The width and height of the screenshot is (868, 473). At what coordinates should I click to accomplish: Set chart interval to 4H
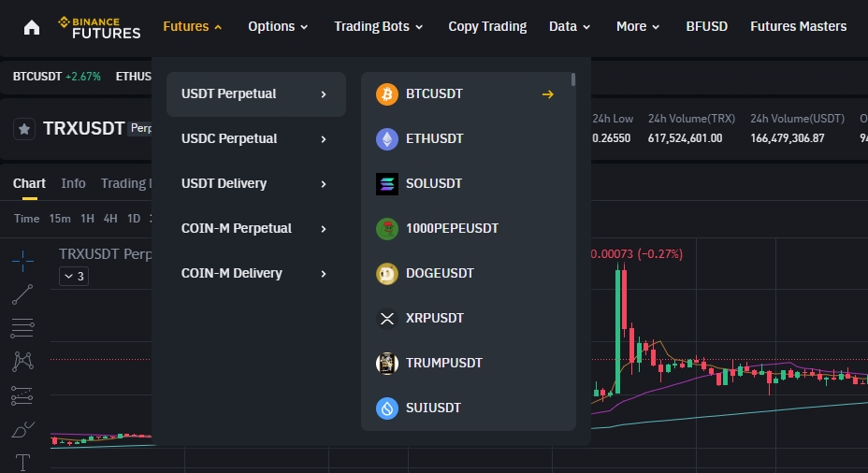110,219
